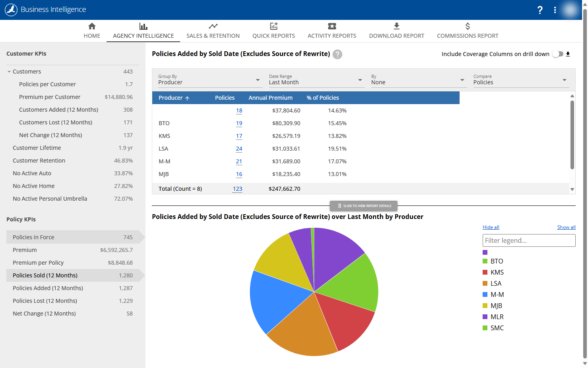Click the MLR purple legend swatch
This screenshot has width=588, height=368.
[x=485, y=317]
